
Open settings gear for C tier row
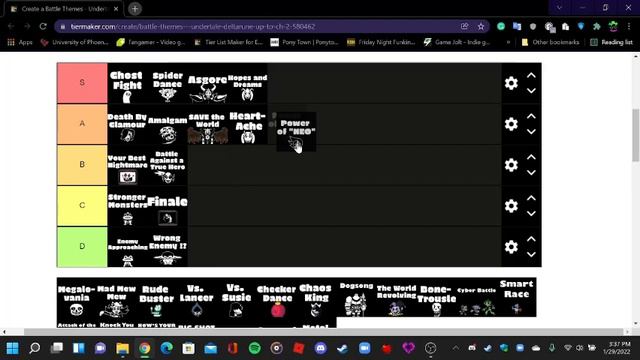511,206
